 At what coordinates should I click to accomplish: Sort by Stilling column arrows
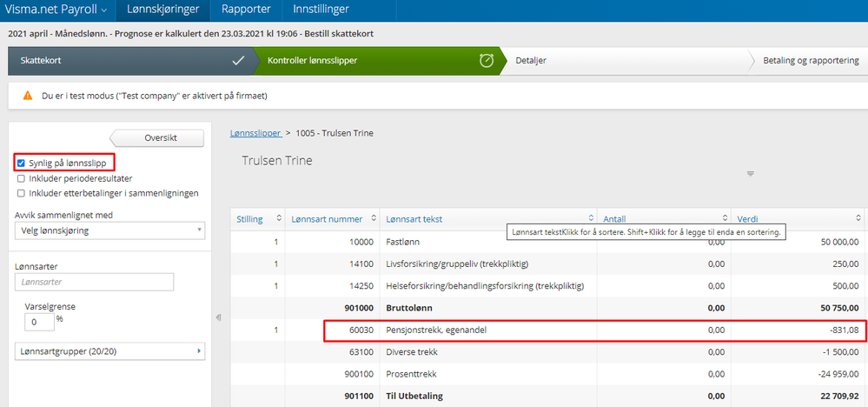[279, 219]
